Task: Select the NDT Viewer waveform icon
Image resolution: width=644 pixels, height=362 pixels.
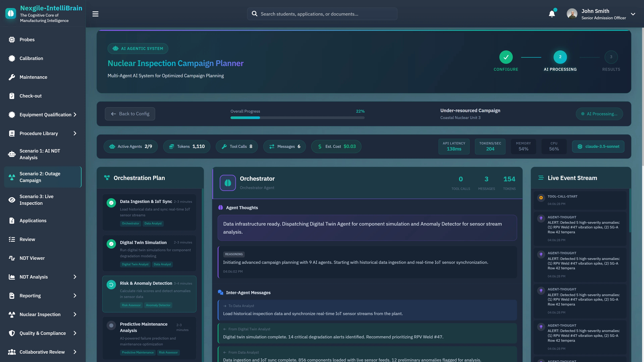Action: click(12, 258)
